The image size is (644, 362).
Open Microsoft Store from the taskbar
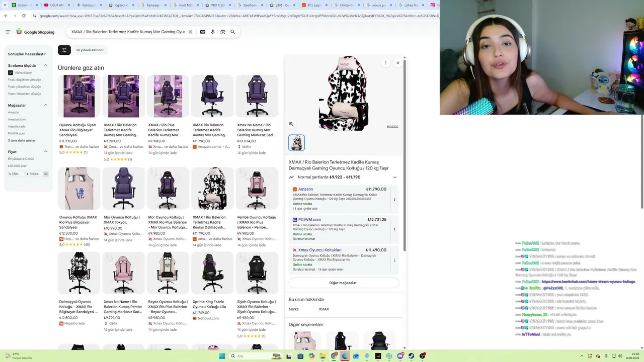coord(300,356)
